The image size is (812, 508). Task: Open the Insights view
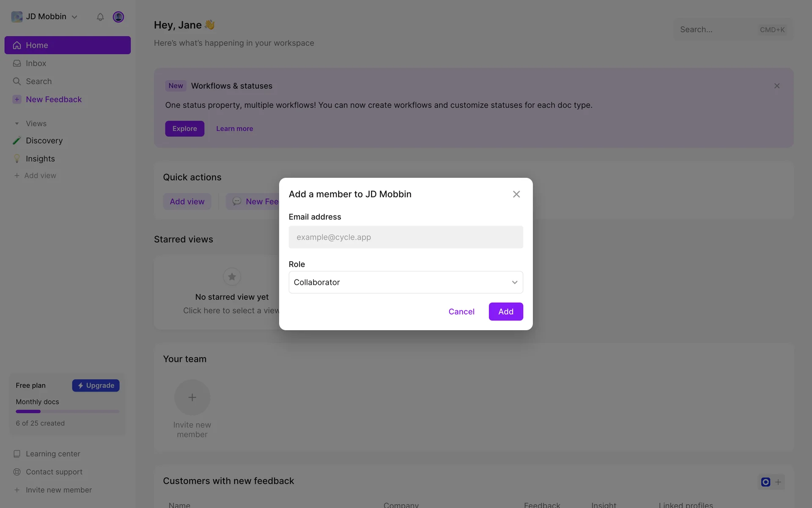click(x=40, y=159)
